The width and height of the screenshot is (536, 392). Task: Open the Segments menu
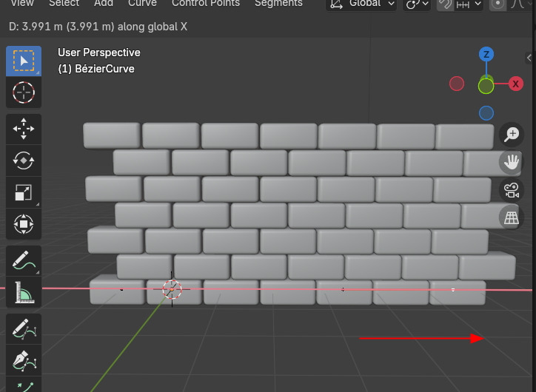(x=278, y=4)
